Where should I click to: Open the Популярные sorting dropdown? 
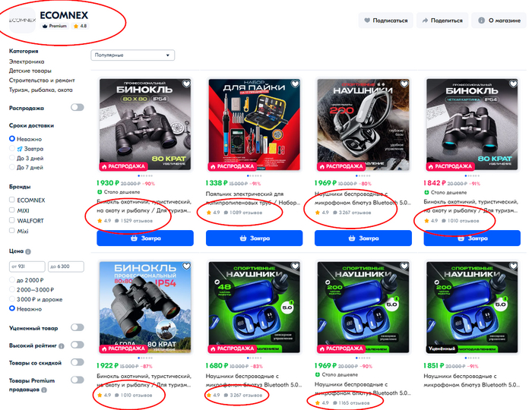[x=133, y=55]
